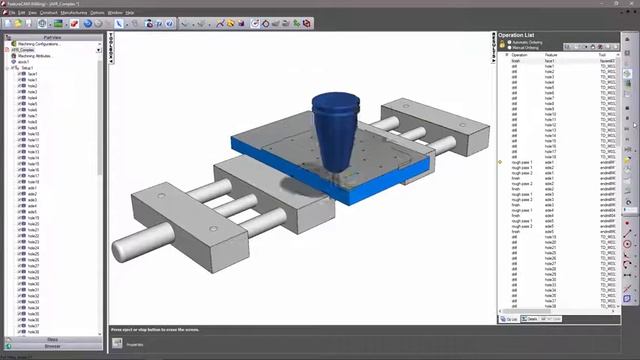Click the red line tool in right sidebar
This screenshot has height=360, width=640.
pos(627,233)
